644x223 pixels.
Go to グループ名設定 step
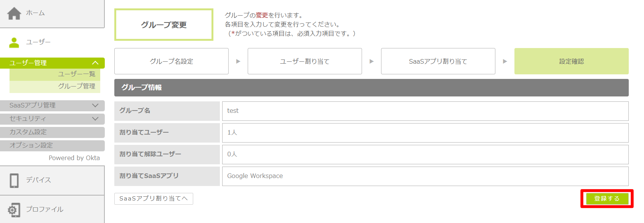[x=171, y=61]
